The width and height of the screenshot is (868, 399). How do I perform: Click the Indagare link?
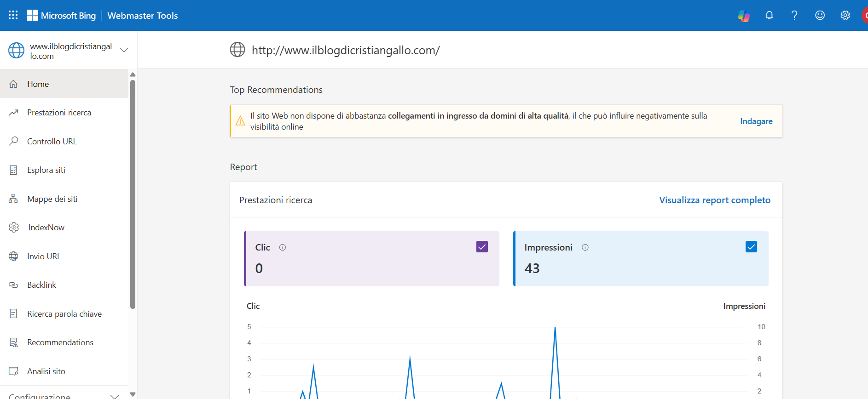tap(756, 121)
